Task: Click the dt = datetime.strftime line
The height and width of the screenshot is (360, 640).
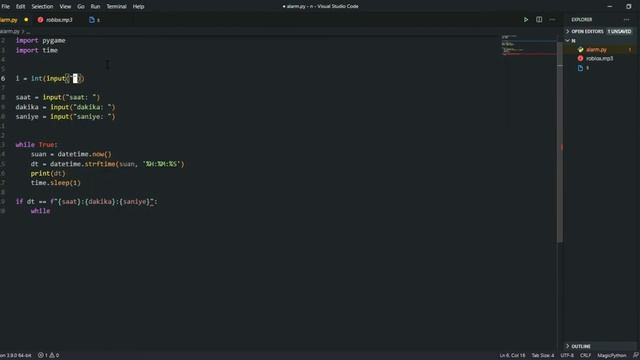Action: (107, 164)
